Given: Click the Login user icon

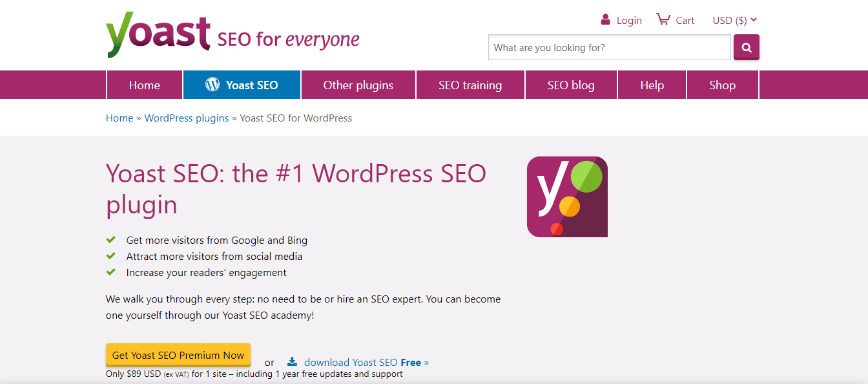Looking at the screenshot, I should pyautogui.click(x=605, y=19).
